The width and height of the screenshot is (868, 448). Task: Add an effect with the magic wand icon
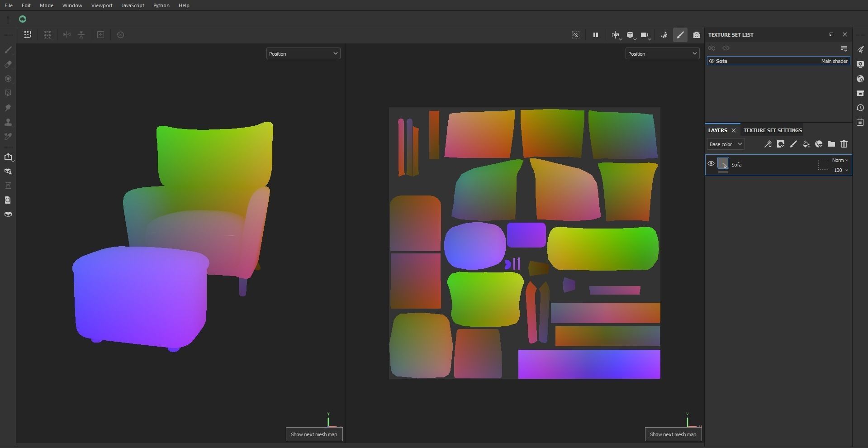(768, 144)
